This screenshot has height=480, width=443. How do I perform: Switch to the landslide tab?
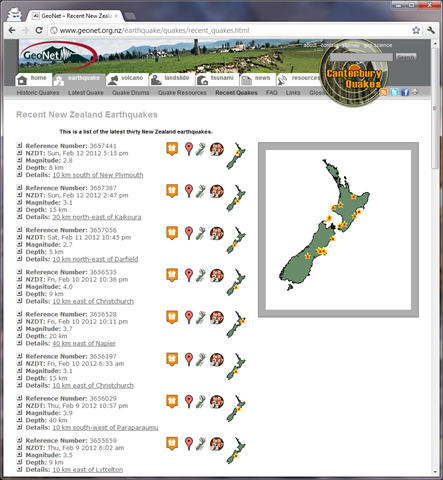171,79
